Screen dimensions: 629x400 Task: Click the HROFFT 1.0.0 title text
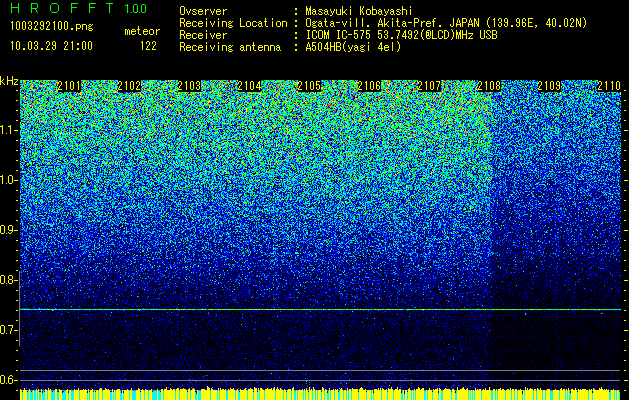(79, 8)
